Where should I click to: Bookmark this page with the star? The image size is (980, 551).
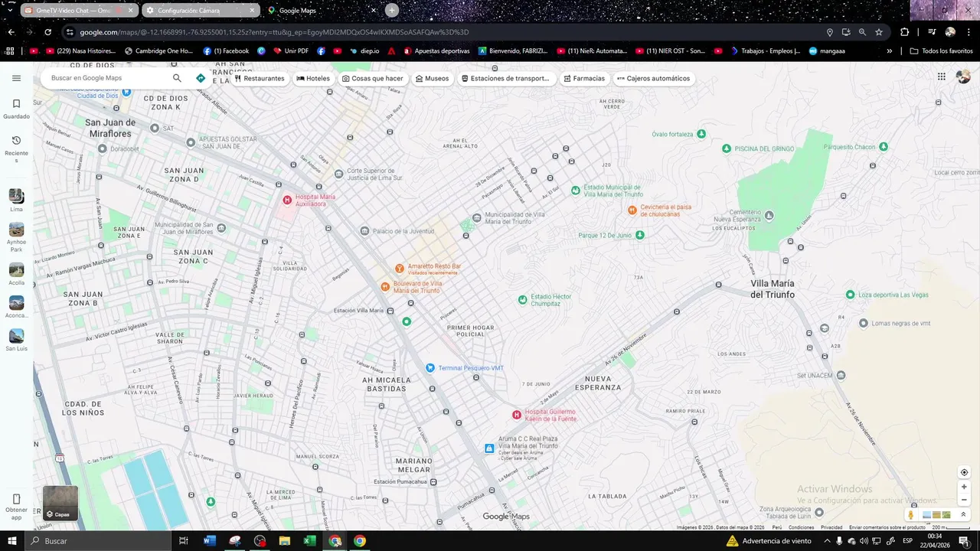click(x=879, y=32)
